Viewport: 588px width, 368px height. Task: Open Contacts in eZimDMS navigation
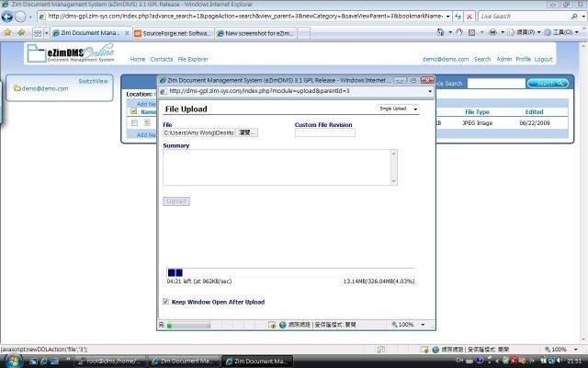(x=162, y=59)
